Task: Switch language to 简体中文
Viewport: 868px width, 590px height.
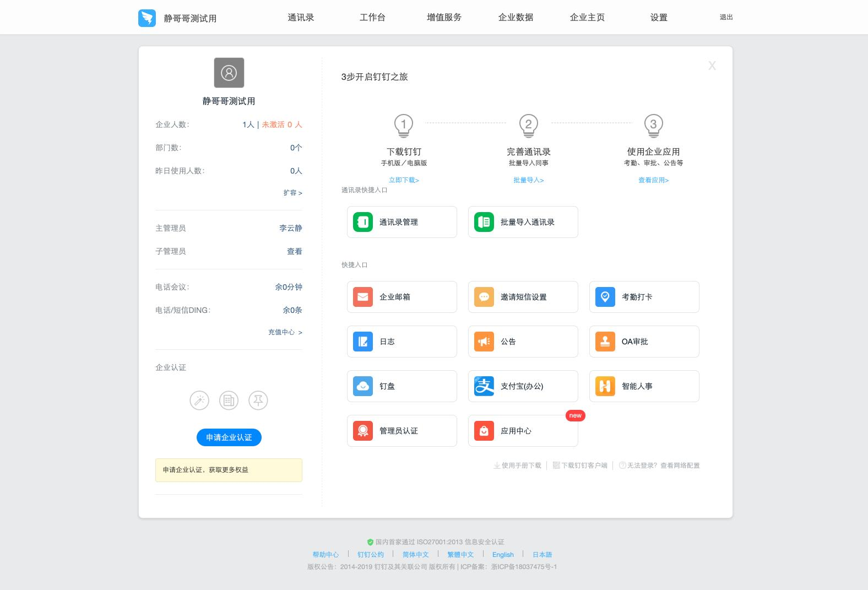Action: point(415,555)
